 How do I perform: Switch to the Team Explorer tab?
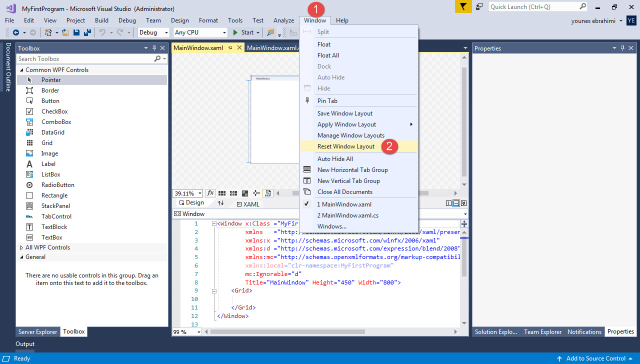pos(542,331)
